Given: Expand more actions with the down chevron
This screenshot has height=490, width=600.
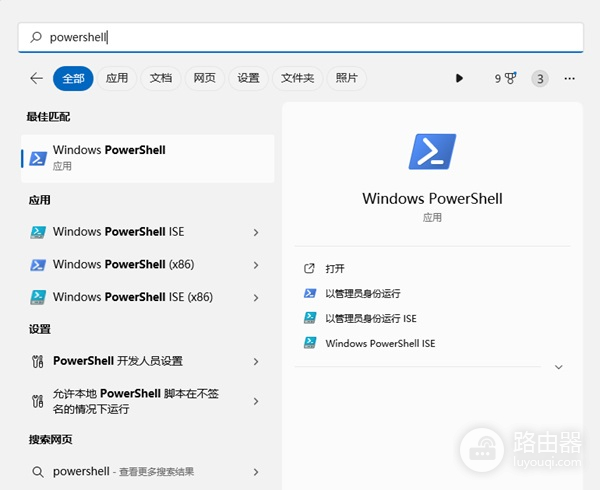Looking at the screenshot, I should tap(559, 367).
